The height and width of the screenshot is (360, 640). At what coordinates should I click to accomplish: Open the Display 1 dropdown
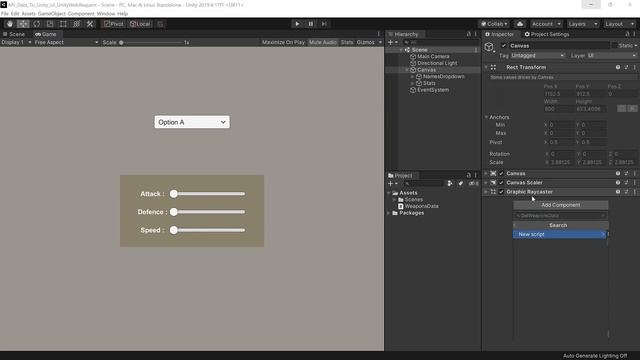pyautogui.click(x=16, y=42)
